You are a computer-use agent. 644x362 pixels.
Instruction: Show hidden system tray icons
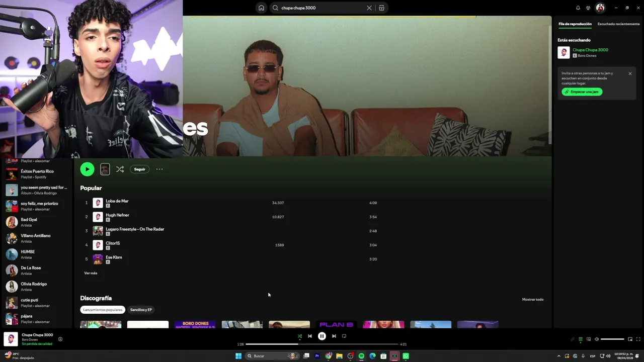[558, 356]
